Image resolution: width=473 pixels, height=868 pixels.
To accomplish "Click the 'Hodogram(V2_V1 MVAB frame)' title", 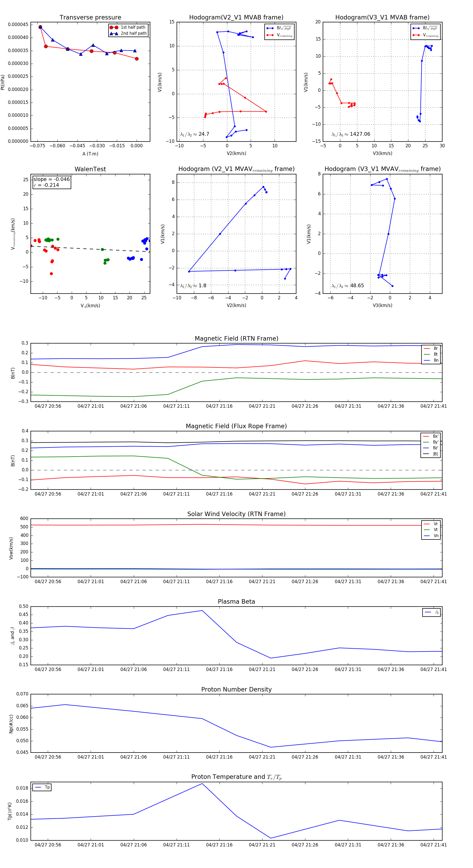I will (236, 18).
